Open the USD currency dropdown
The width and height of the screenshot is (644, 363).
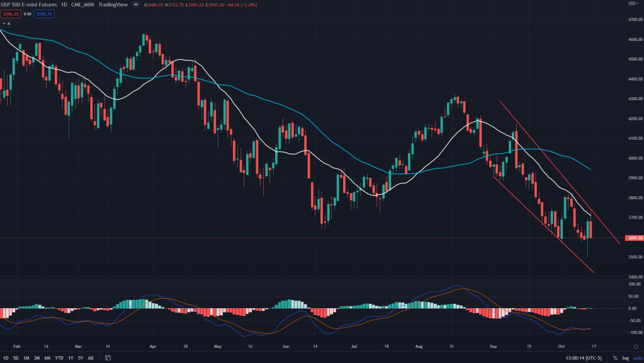pyautogui.click(x=632, y=4)
